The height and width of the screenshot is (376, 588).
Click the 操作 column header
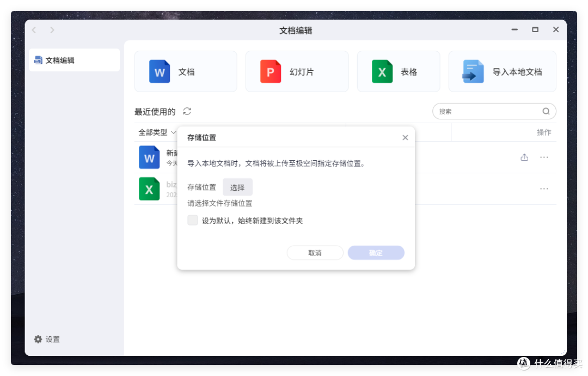(x=544, y=132)
